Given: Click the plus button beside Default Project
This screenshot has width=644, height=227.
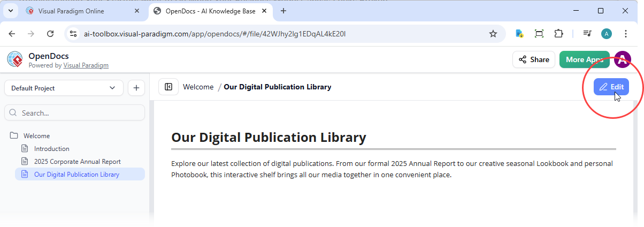Looking at the screenshot, I should [x=136, y=88].
